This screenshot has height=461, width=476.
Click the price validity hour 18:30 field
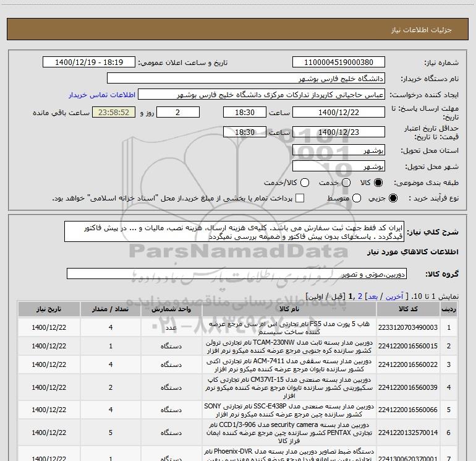(245, 132)
